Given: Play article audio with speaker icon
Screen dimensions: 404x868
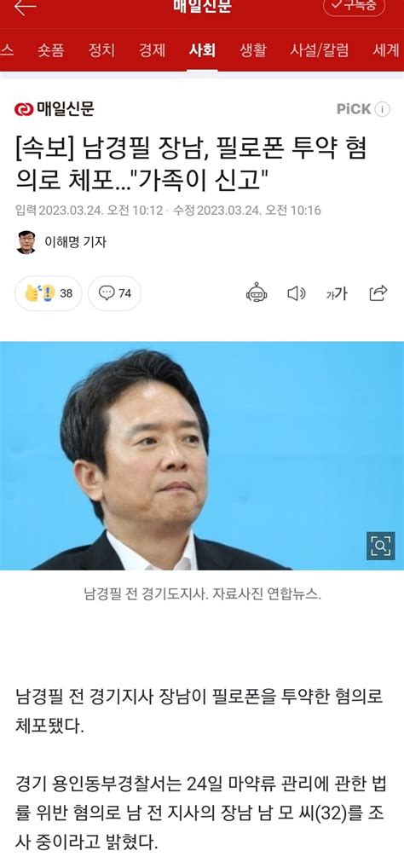Looking at the screenshot, I should 296,293.
